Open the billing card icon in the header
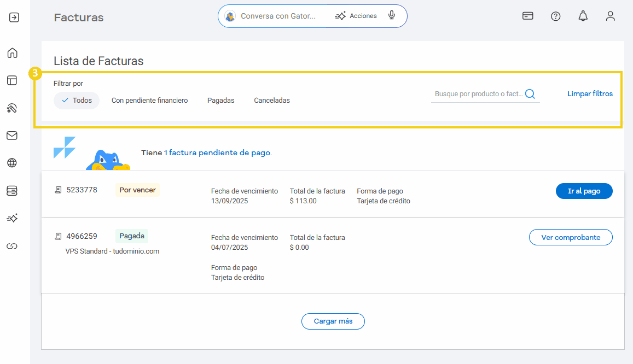The height and width of the screenshot is (364, 633). pos(528,16)
